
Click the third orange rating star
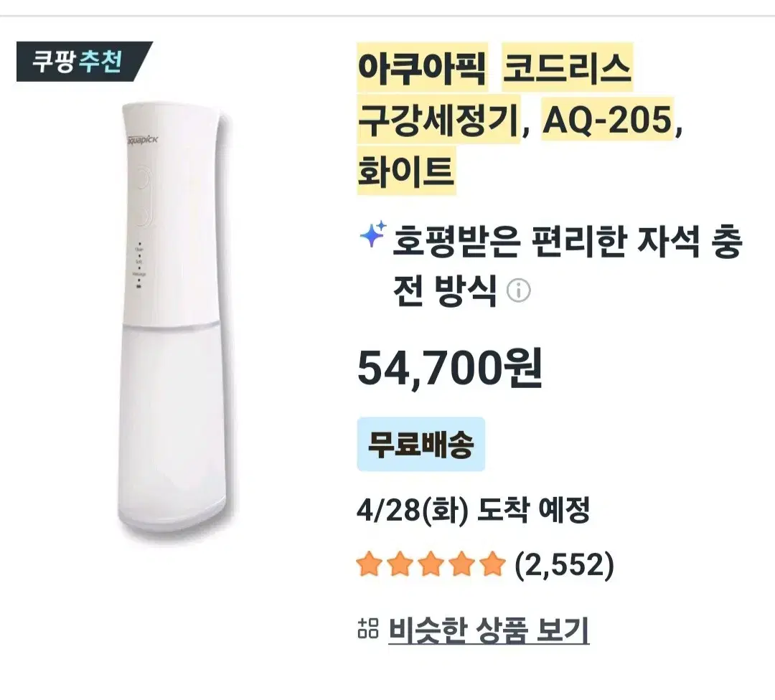pyautogui.click(x=431, y=564)
